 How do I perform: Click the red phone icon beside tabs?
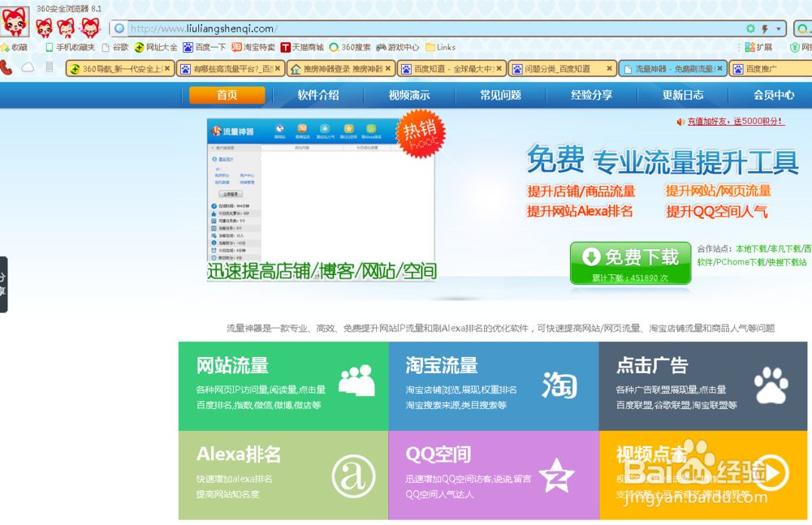point(6,67)
